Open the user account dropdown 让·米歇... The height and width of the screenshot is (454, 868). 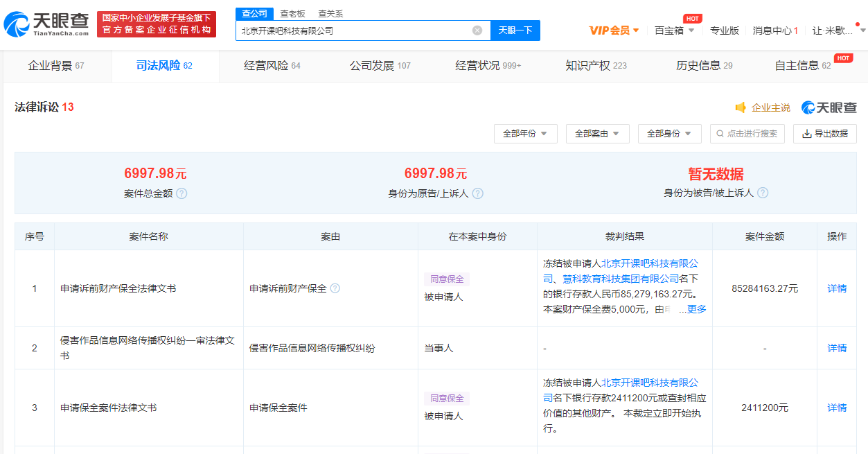[x=838, y=30]
